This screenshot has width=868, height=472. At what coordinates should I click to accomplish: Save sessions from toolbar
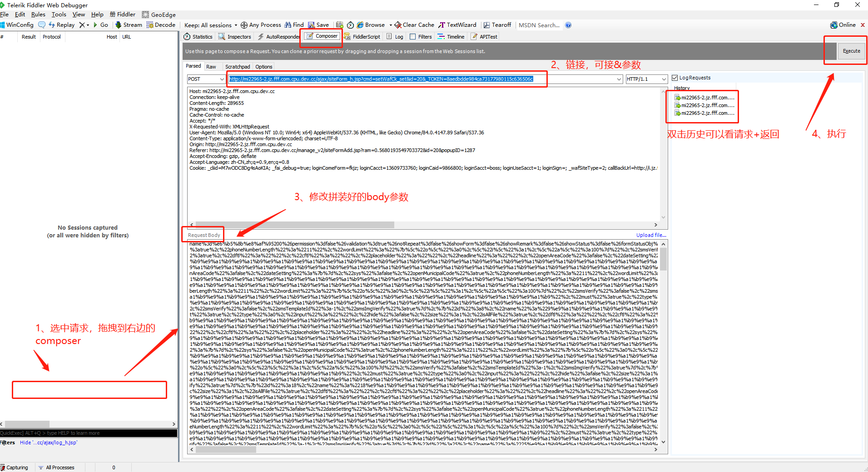click(x=318, y=25)
